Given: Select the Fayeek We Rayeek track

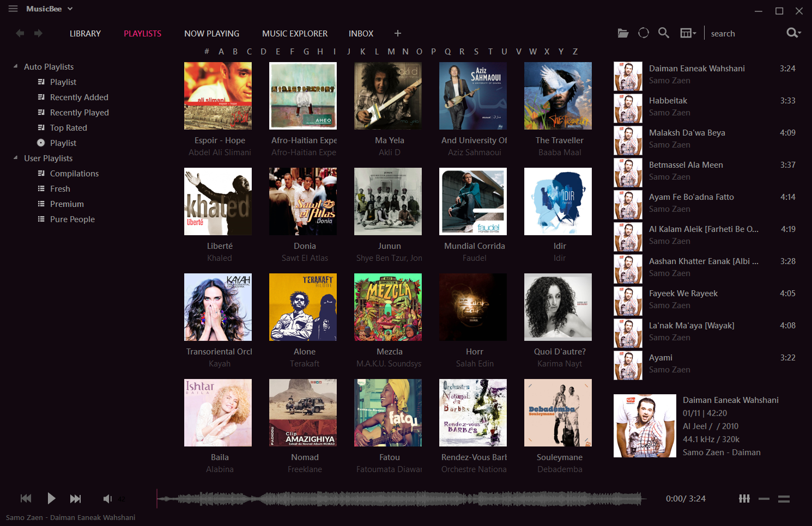Looking at the screenshot, I should [706, 301].
